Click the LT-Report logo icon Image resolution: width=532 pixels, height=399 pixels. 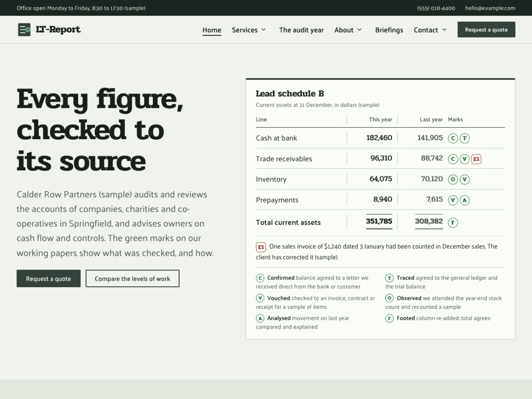[24, 30]
